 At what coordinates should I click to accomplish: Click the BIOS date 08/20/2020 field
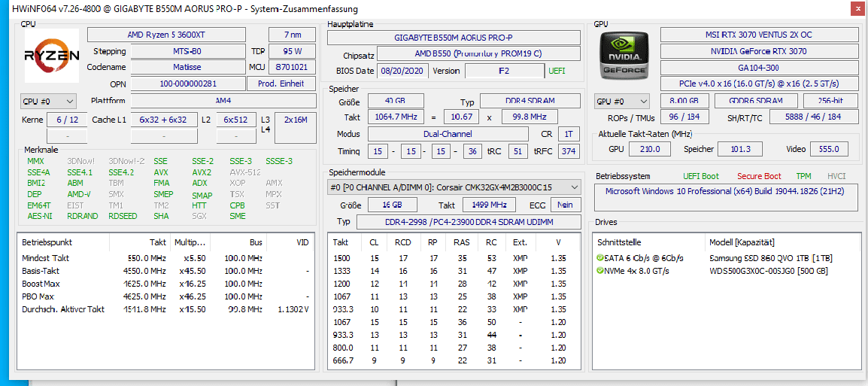coord(402,71)
